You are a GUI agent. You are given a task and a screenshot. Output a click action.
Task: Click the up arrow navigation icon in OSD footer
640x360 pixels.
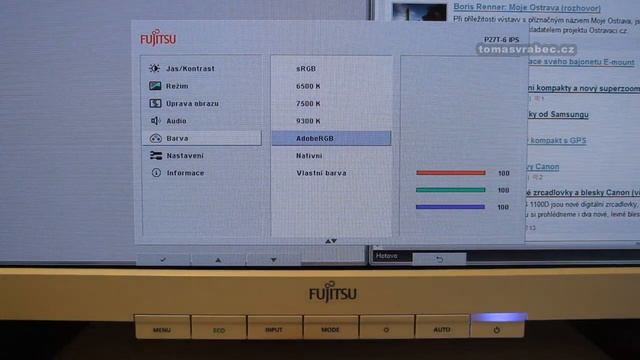[x=218, y=260]
